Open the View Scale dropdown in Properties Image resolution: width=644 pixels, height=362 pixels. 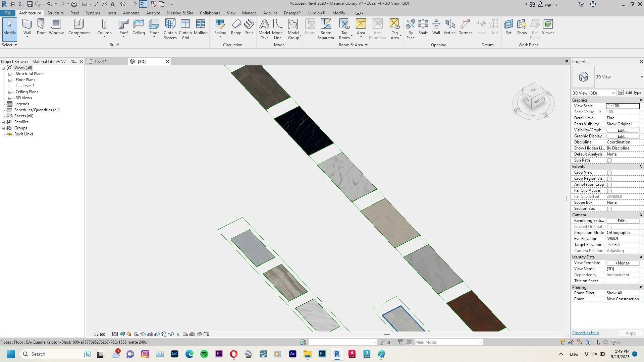click(x=623, y=106)
